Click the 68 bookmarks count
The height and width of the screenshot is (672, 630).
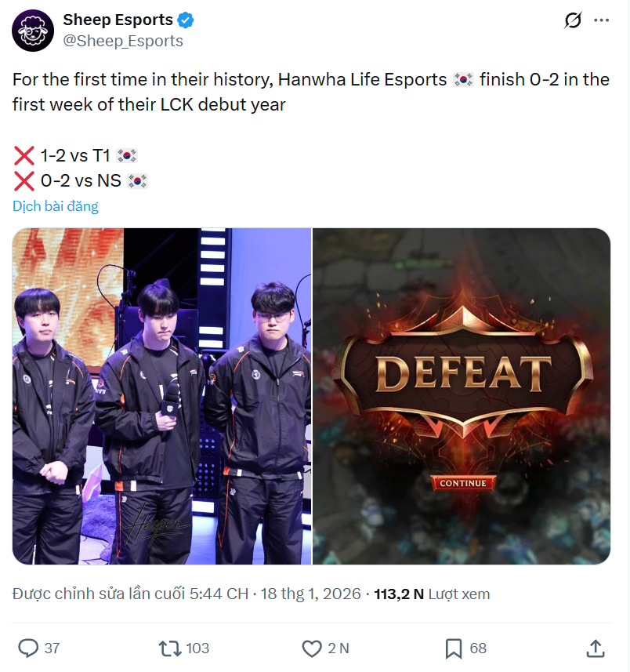pos(478,648)
